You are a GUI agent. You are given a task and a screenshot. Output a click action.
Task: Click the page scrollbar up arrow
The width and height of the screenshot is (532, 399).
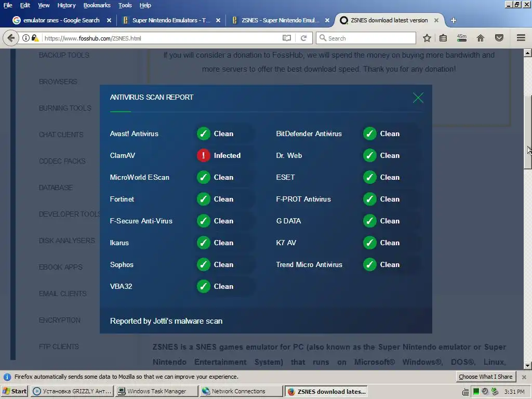528,52
